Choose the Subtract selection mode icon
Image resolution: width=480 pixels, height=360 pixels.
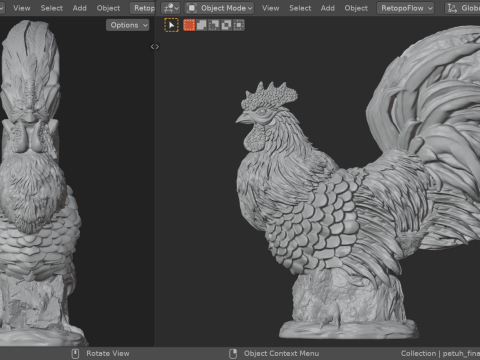coord(214,25)
